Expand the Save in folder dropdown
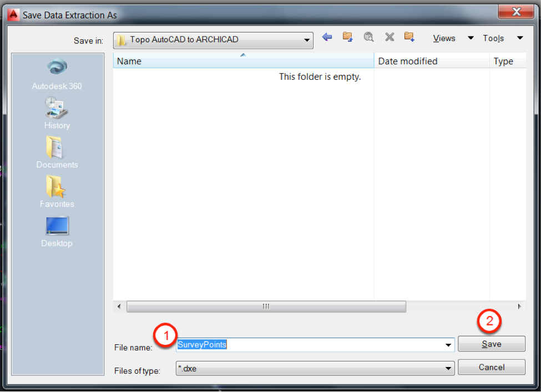541x392 pixels. coord(306,40)
